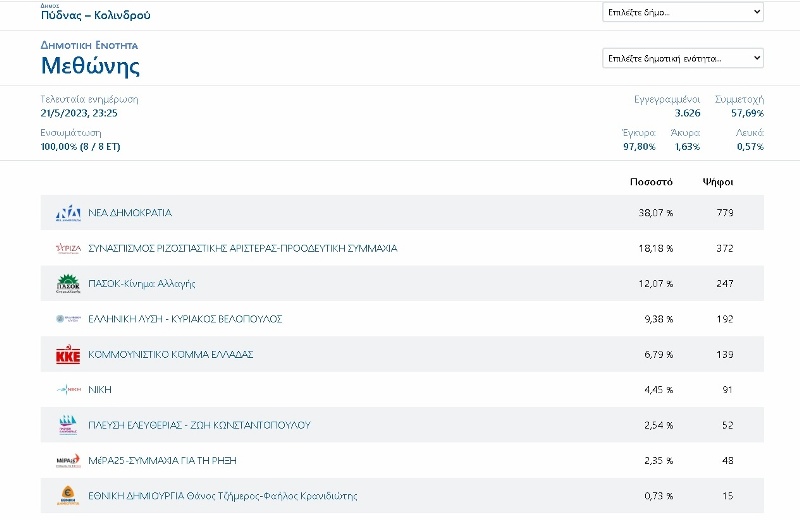Click the 2,35 % percentage value
This screenshot has width=800, height=520.
[x=659, y=460]
